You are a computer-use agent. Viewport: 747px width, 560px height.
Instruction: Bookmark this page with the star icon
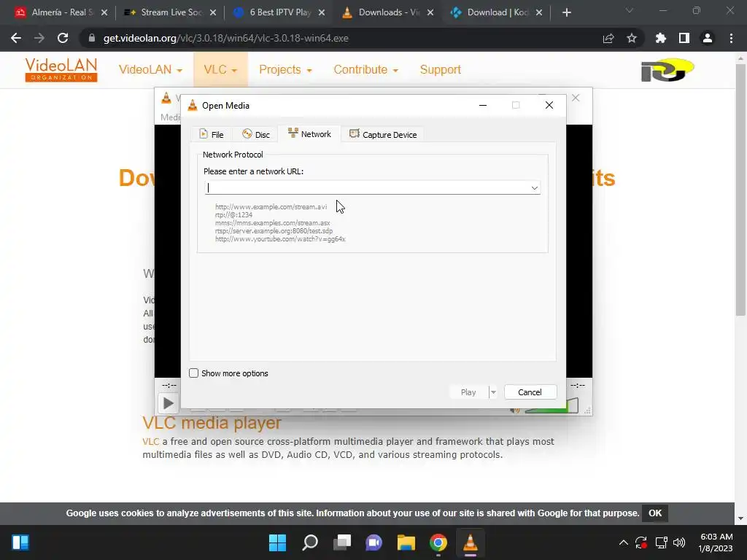632,38
